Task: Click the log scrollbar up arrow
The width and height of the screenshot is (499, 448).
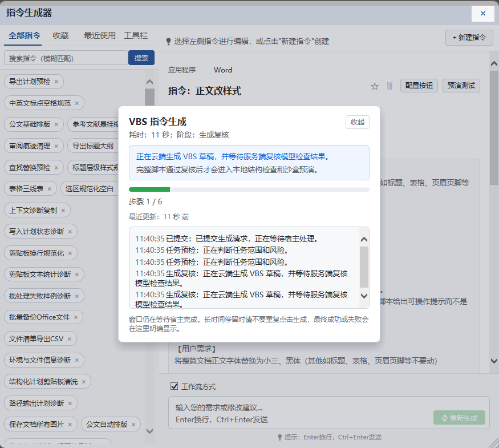Action: tap(364, 240)
